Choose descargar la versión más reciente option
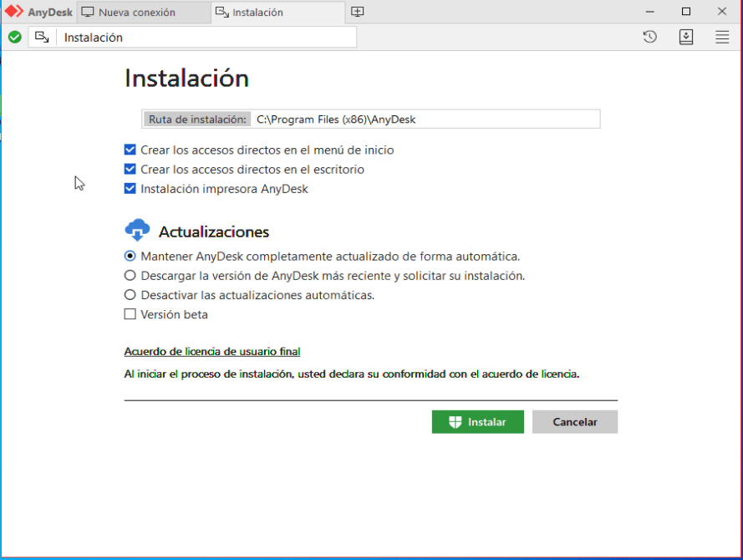The height and width of the screenshot is (560, 743). click(x=130, y=275)
